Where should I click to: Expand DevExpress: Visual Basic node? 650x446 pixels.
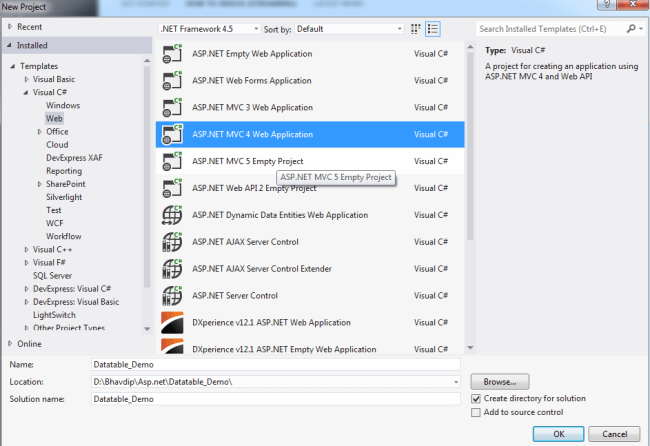[x=27, y=302]
